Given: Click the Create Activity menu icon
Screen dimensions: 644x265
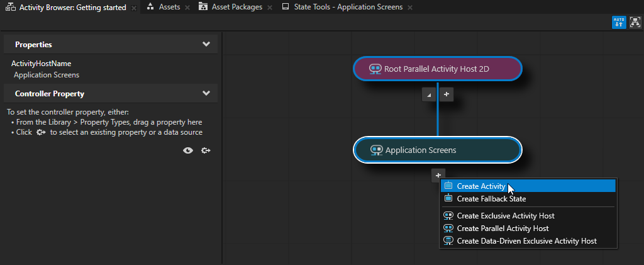Looking at the screenshot, I should click(448, 186).
